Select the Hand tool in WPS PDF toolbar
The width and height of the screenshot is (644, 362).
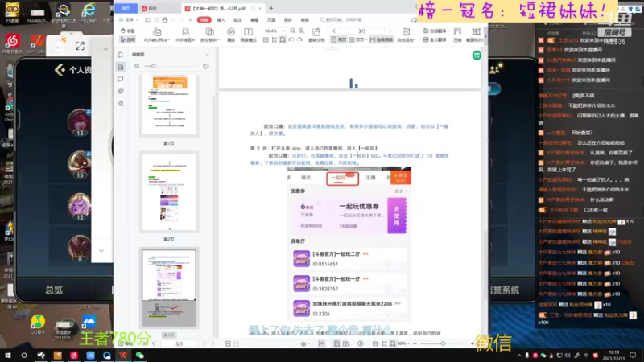(127, 31)
